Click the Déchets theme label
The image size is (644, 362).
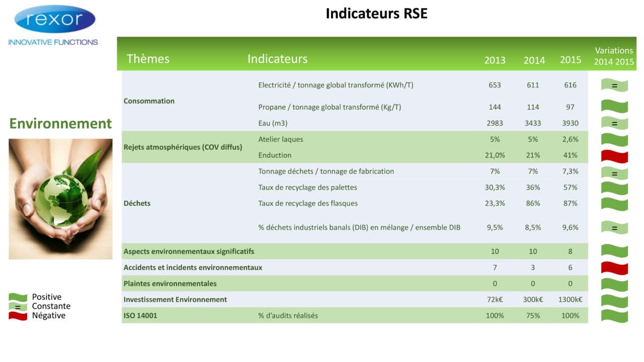(137, 204)
